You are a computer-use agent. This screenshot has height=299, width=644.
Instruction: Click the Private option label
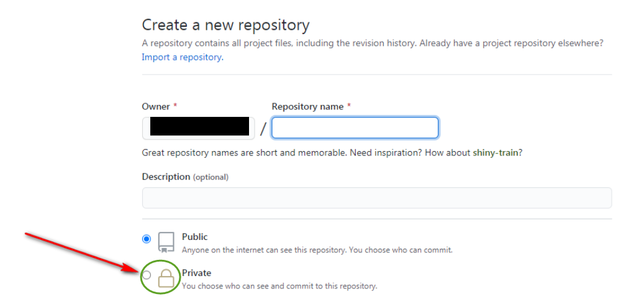coord(197,273)
